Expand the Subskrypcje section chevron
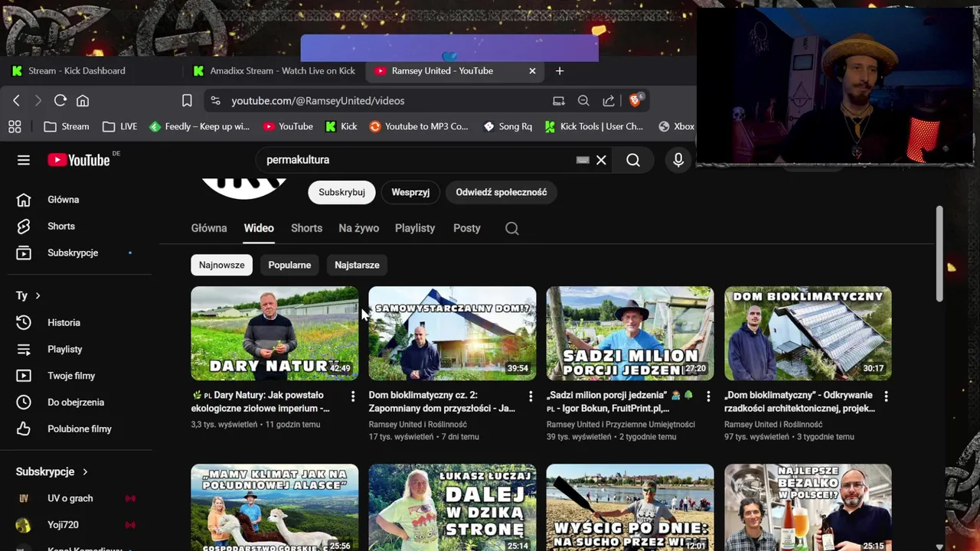Viewport: 980px width, 551px height. (x=85, y=471)
